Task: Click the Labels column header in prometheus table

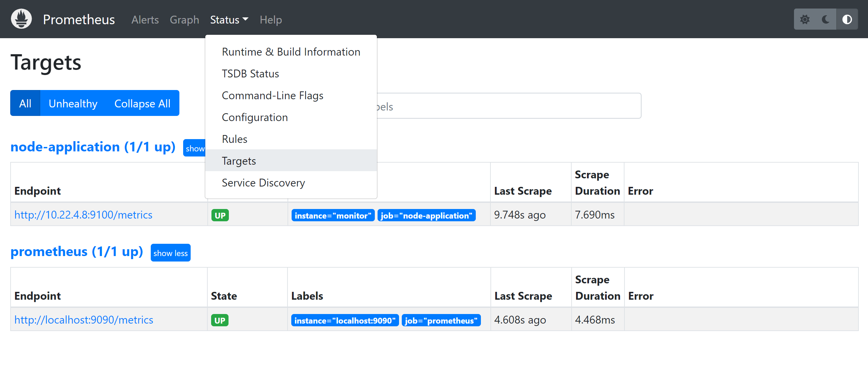Action: point(307,296)
